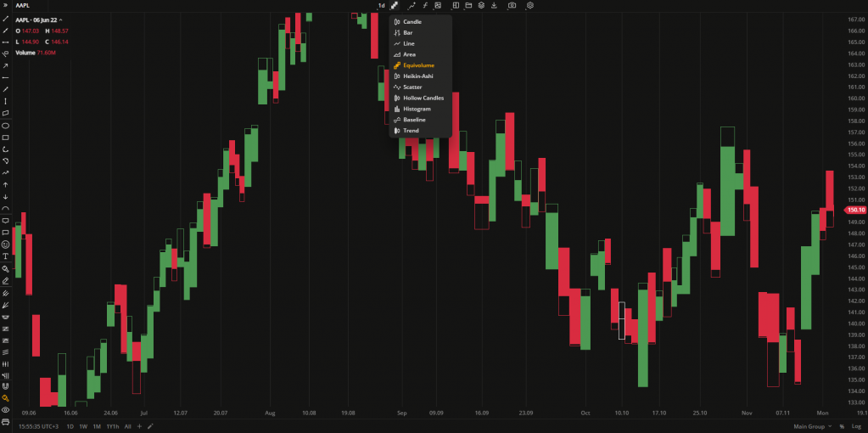
Task: Select the Ellipse drawing tool
Action: tap(6, 125)
